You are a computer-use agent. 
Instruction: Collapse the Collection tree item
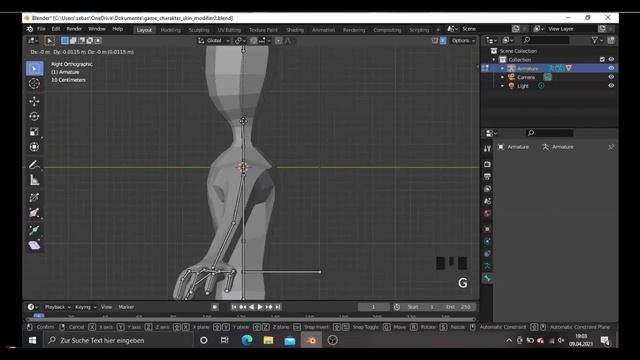coord(494,60)
